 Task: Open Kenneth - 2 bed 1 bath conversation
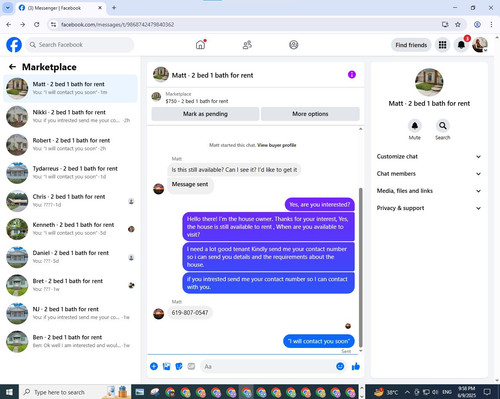70,229
